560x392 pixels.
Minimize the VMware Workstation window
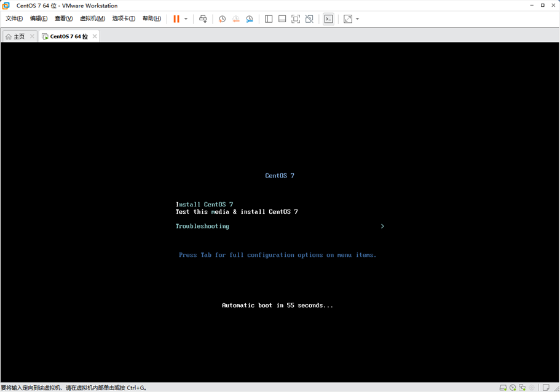coord(532,6)
